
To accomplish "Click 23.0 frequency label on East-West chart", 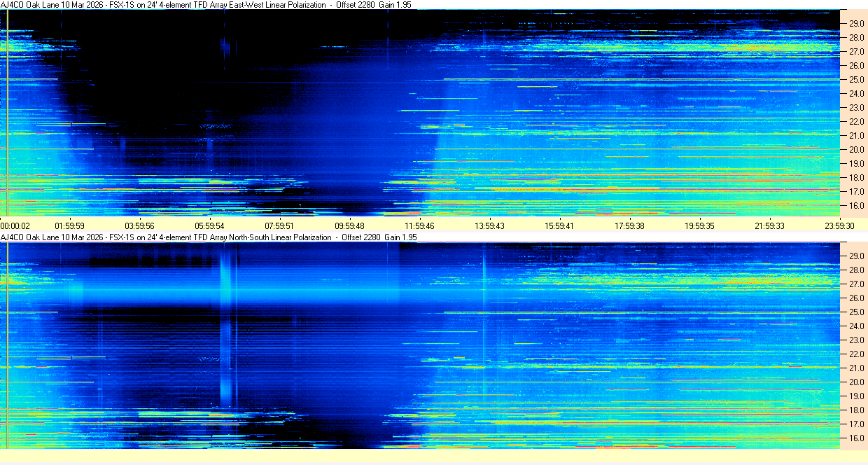I will (x=857, y=108).
